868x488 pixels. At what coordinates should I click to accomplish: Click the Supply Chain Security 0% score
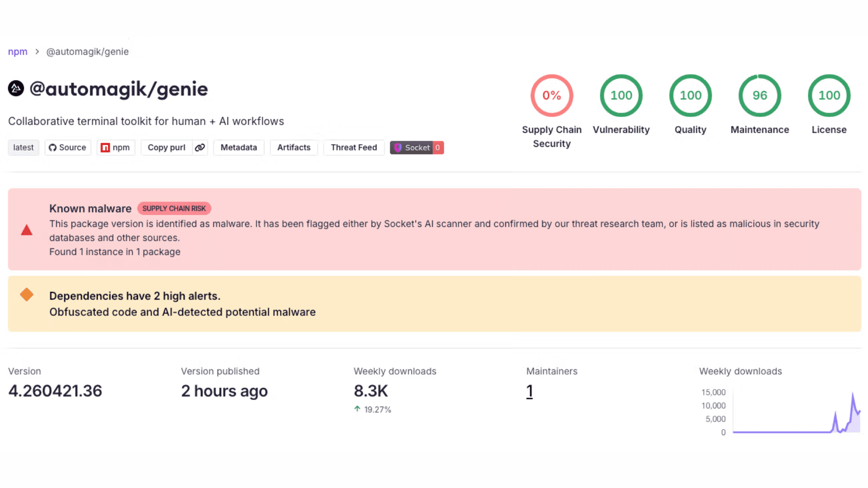click(552, 96)
